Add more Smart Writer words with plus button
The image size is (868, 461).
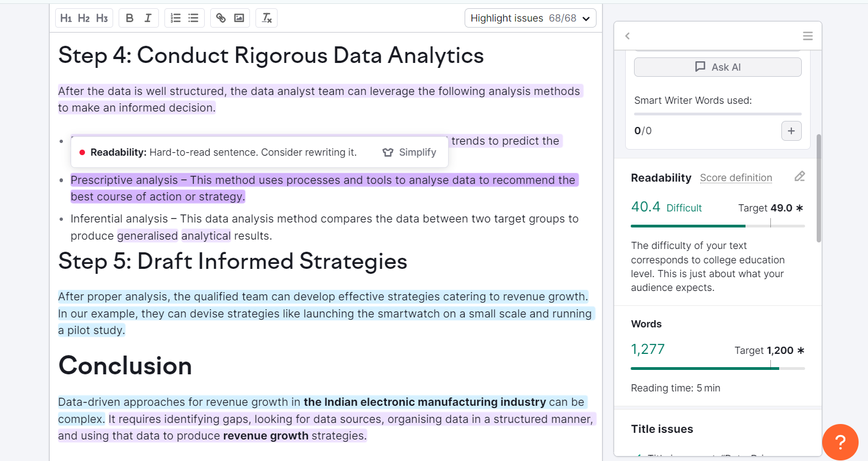point(791,131)
